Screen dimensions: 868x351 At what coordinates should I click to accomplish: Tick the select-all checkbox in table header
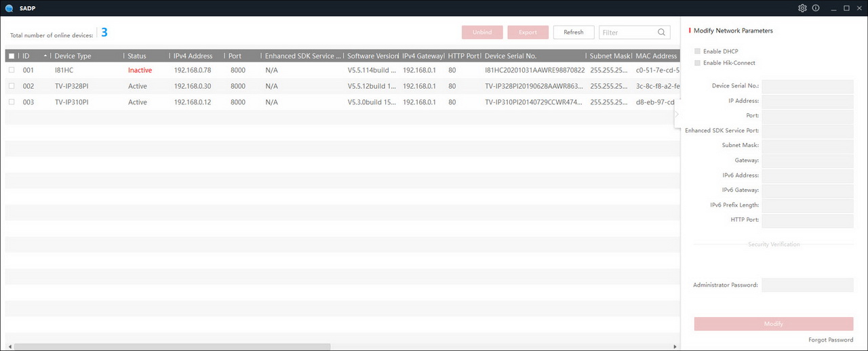(x=12, y=56)
